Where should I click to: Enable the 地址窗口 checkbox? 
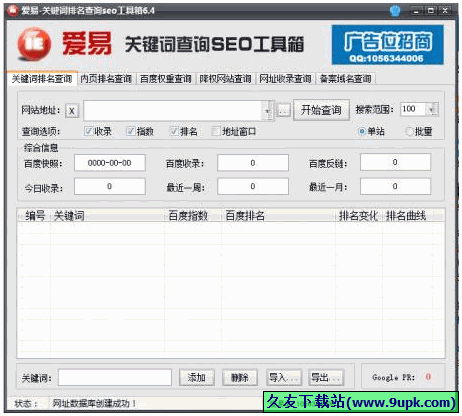click(216, 131)
